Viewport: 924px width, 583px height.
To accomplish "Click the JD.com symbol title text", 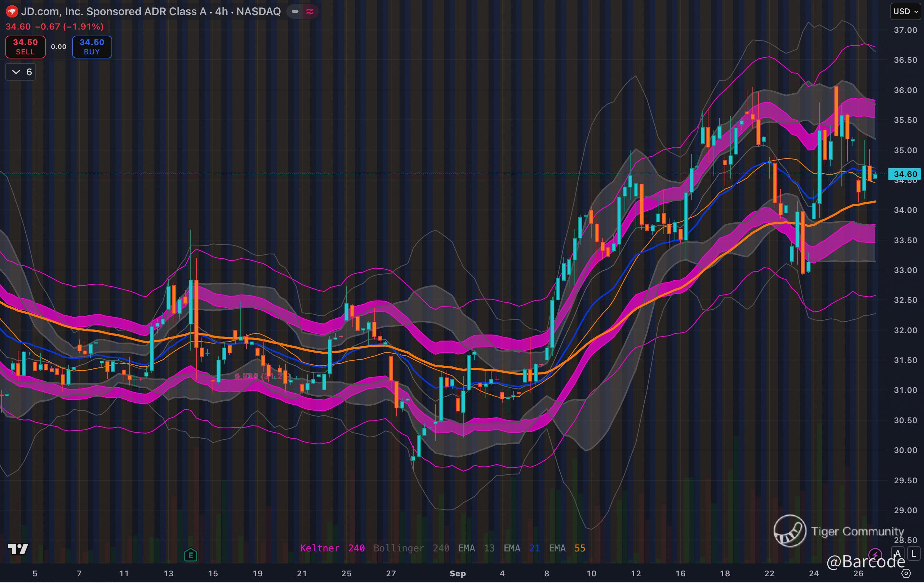I will pos(151,11).
